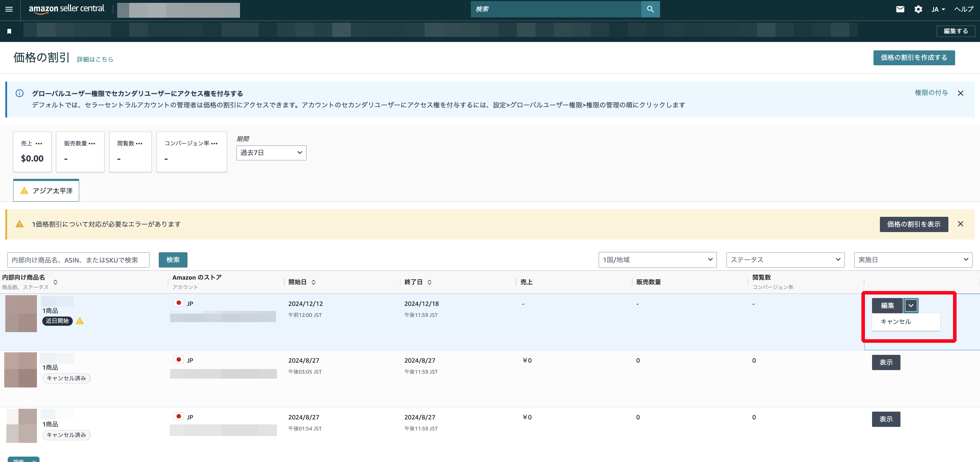Focus the ASIN or SKU search field
The width and height of the screenshot is (980, 462).
(x=78, y=260)
